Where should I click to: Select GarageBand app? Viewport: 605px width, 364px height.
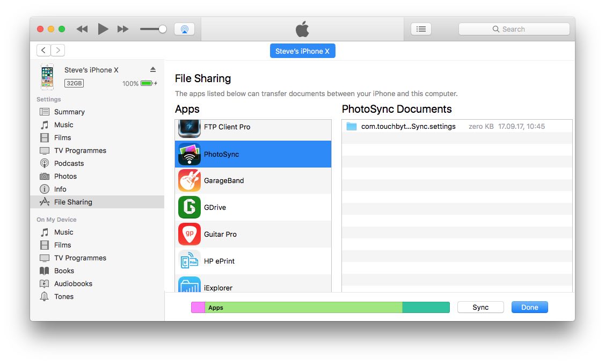[x=253, y=180]
